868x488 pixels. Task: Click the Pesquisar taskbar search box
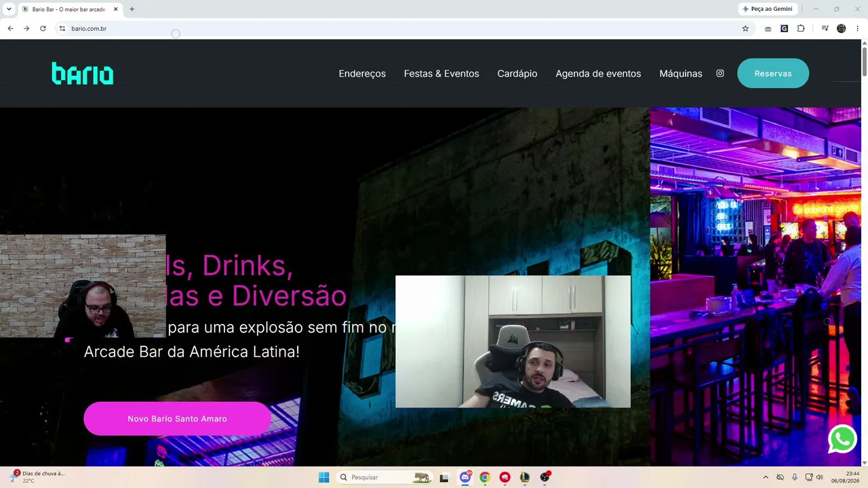[385, 477]
